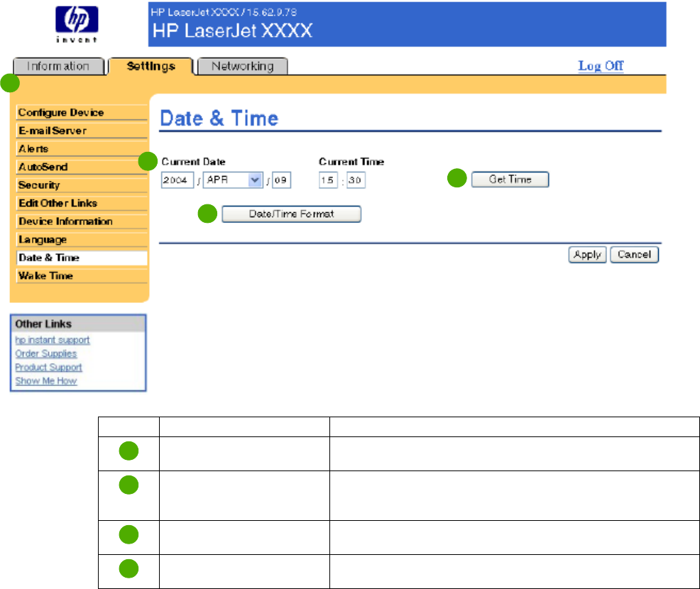The image size is (700, 589).
Task: Open Configure Device in sidebar
Action: 61,112
